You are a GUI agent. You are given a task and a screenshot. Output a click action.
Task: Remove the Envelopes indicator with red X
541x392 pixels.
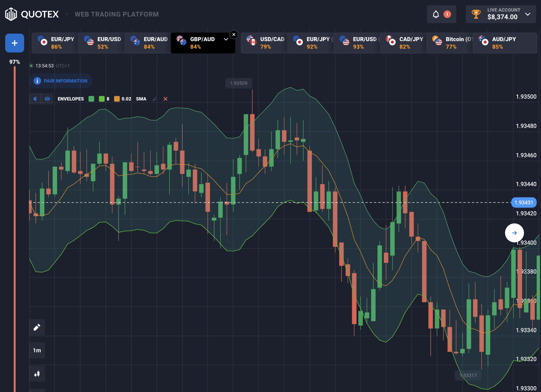click(x=165, y=99)
